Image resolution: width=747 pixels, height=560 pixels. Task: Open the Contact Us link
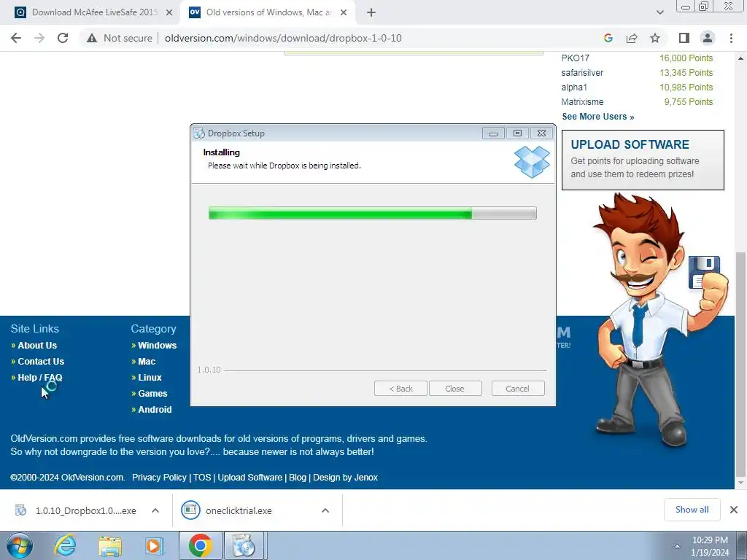click(x=41, y=362)
